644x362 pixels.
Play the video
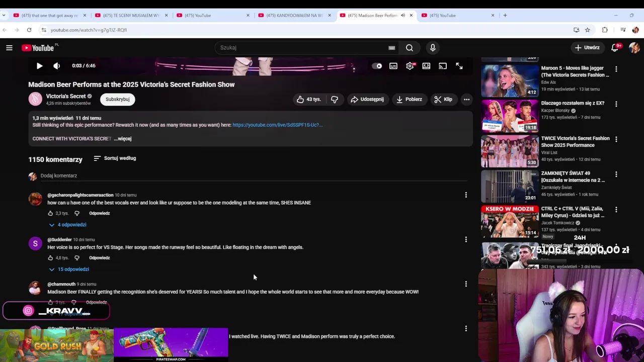point(39,66)
